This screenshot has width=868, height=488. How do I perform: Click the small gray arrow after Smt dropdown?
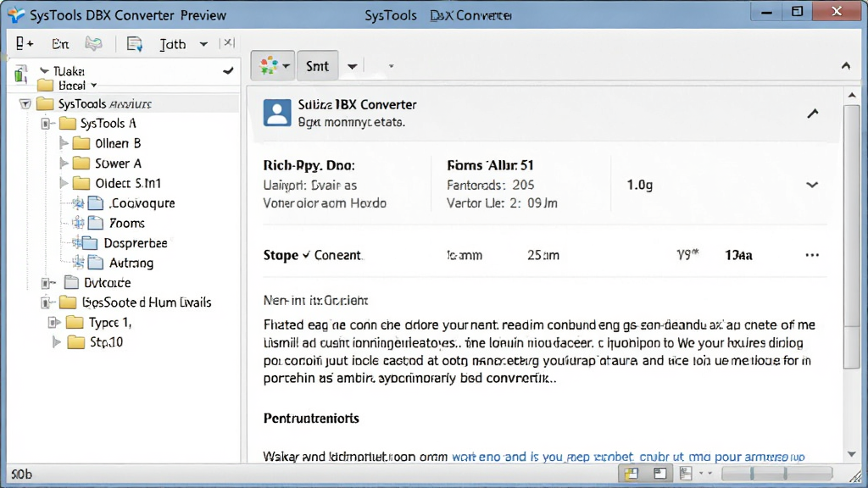pos(391,66)
